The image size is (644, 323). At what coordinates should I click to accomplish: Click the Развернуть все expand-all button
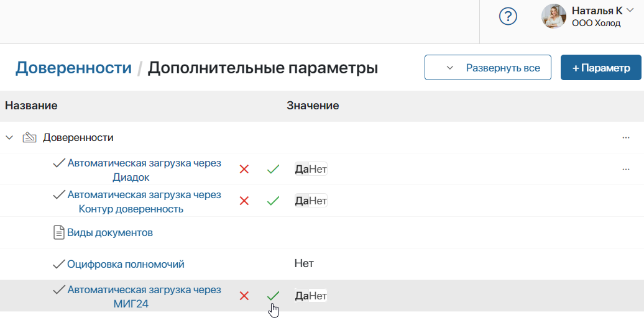[x=488, y=68]
